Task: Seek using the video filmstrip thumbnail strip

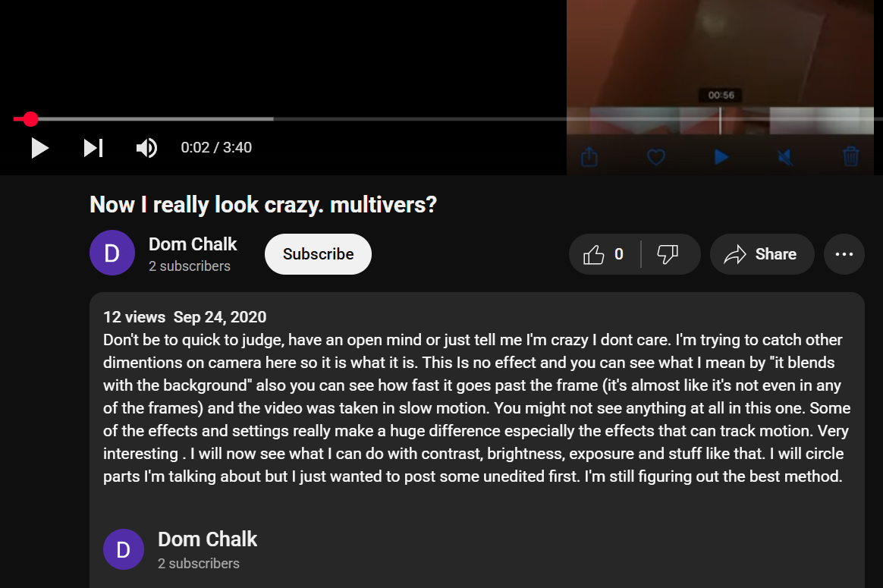Action: [720, 121]
